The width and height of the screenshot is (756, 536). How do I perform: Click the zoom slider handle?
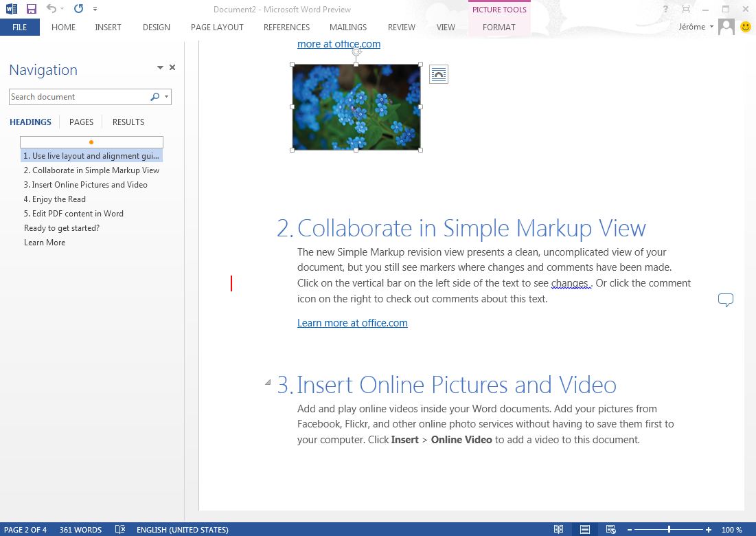[669, 529]
